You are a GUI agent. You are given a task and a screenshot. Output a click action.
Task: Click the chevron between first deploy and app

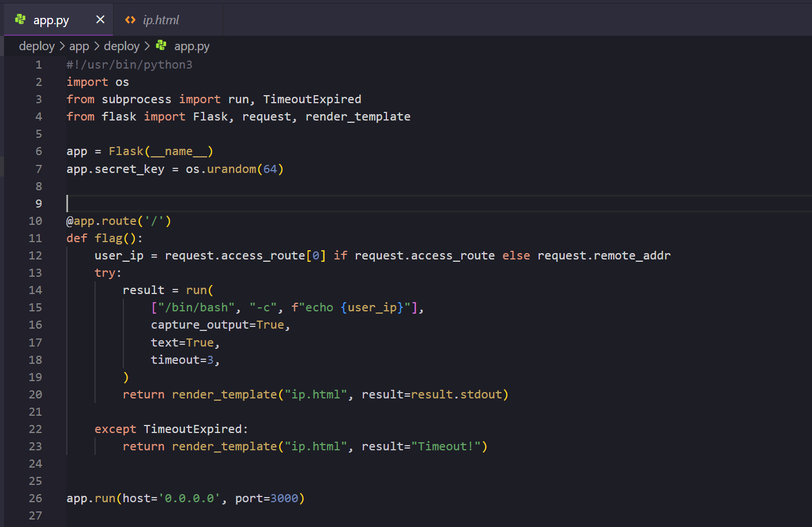62,46
